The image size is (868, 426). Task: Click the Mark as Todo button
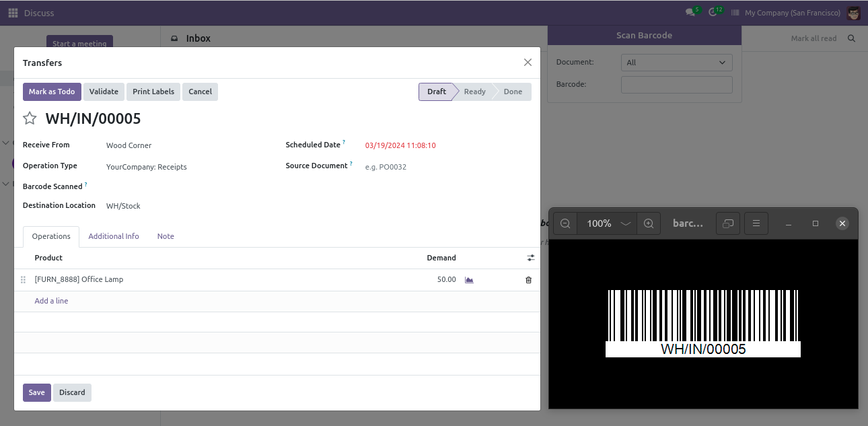[52, 92]
